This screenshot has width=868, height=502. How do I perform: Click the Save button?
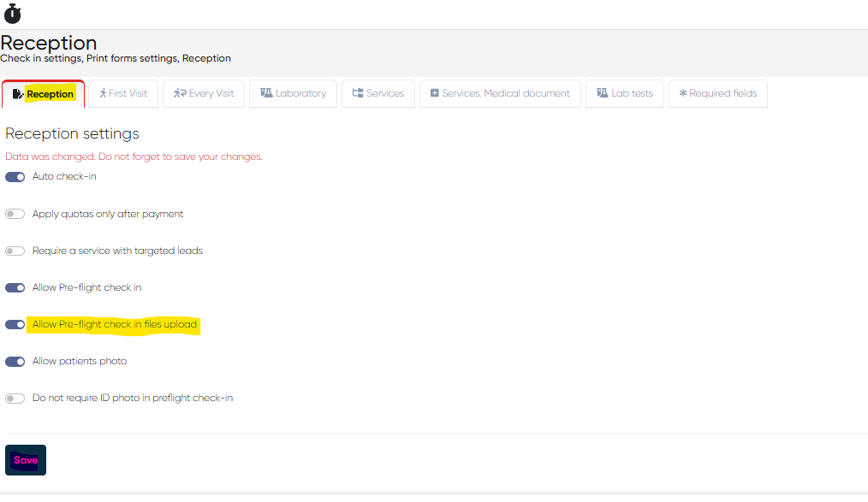point(26,460)
